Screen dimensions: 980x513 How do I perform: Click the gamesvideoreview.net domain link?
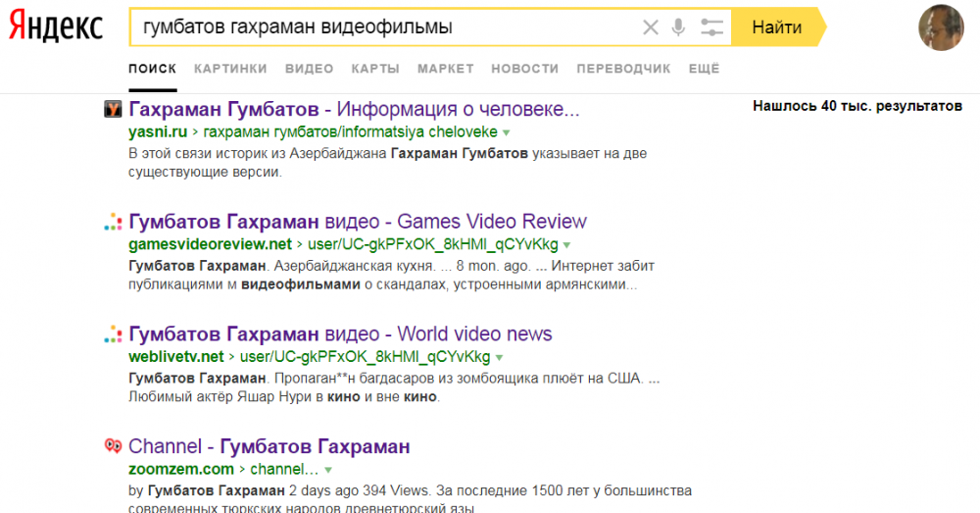(x=210, y=244)
